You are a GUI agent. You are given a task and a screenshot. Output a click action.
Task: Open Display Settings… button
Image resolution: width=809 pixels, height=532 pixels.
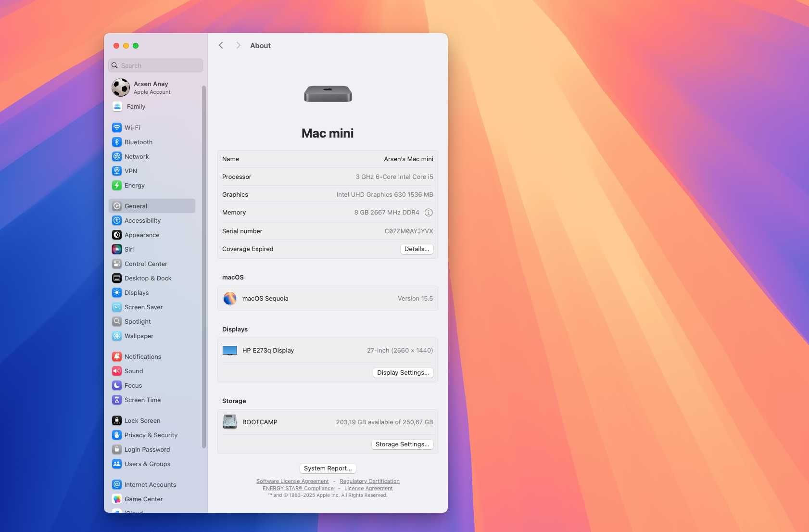[x=403, y=372]
